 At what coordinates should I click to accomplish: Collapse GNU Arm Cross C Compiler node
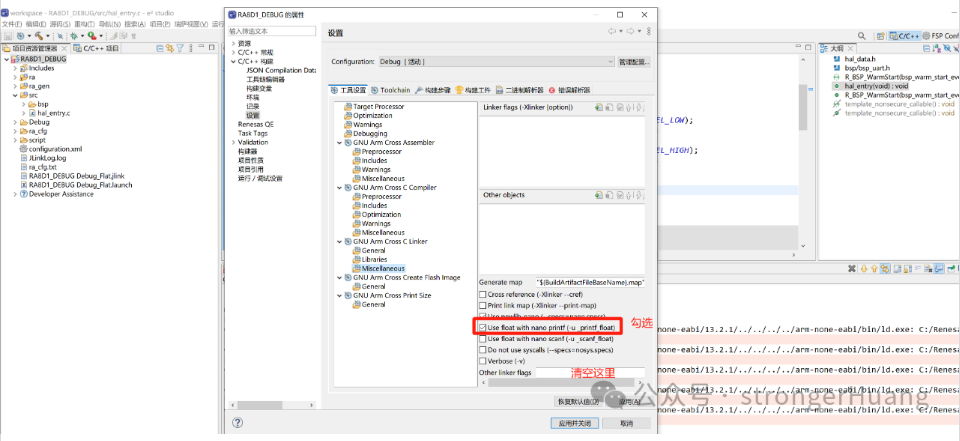click(340, 187)
